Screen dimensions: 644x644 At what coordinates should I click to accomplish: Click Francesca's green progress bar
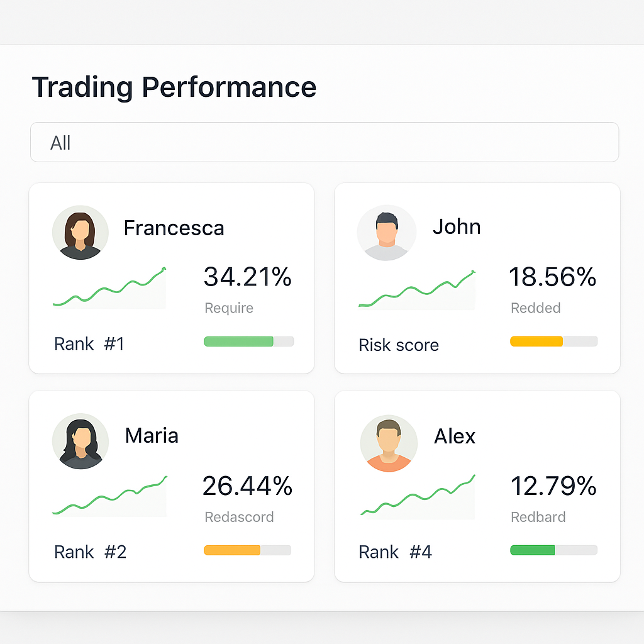point(249,341)
